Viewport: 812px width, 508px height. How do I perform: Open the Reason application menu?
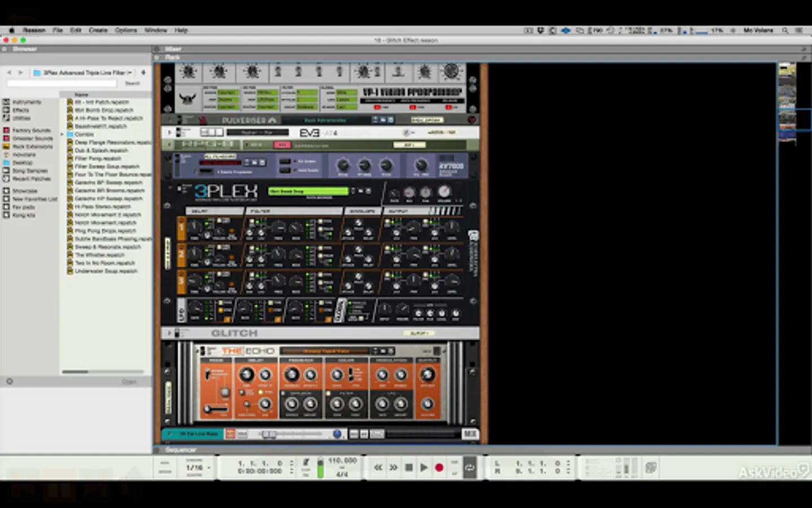pyautogui.click(x=34, y=30)
